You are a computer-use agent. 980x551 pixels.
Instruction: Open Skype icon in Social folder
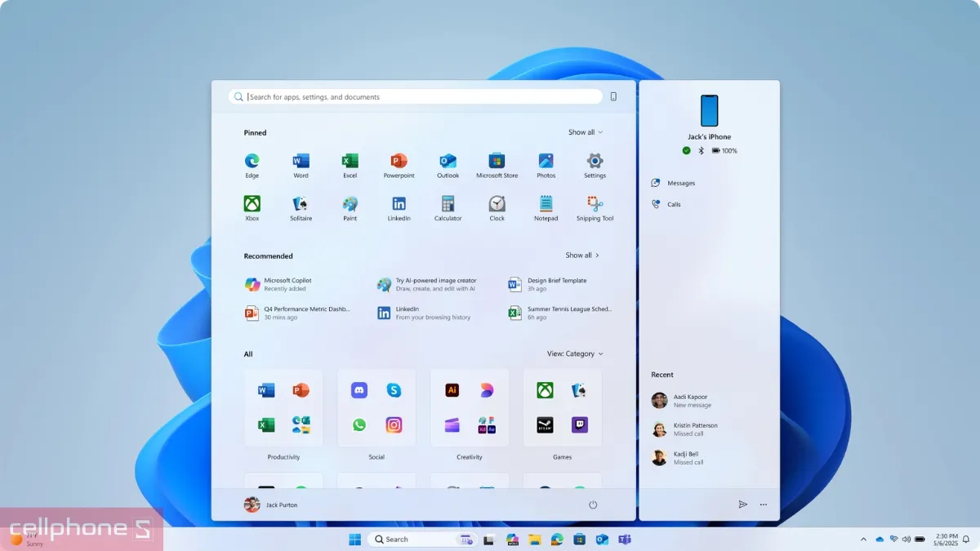coord(394,390)
